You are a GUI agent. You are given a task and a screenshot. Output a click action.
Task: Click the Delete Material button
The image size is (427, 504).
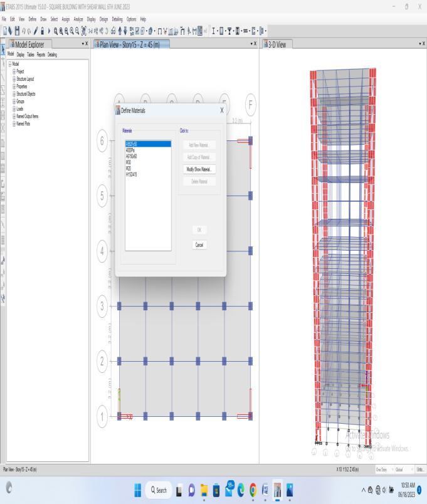[x=199, y=181]
